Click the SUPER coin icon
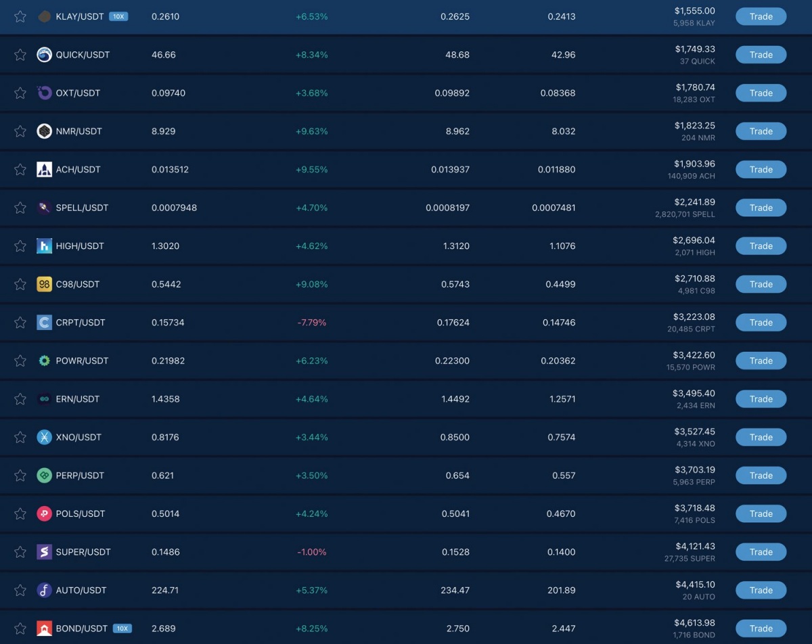 point(44,552)
